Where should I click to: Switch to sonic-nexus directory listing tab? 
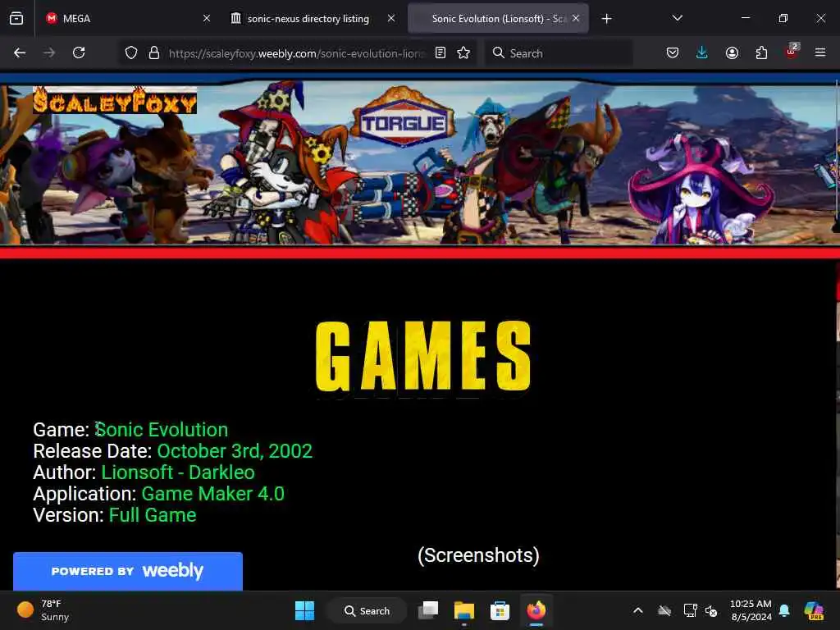tap(313, 19)
